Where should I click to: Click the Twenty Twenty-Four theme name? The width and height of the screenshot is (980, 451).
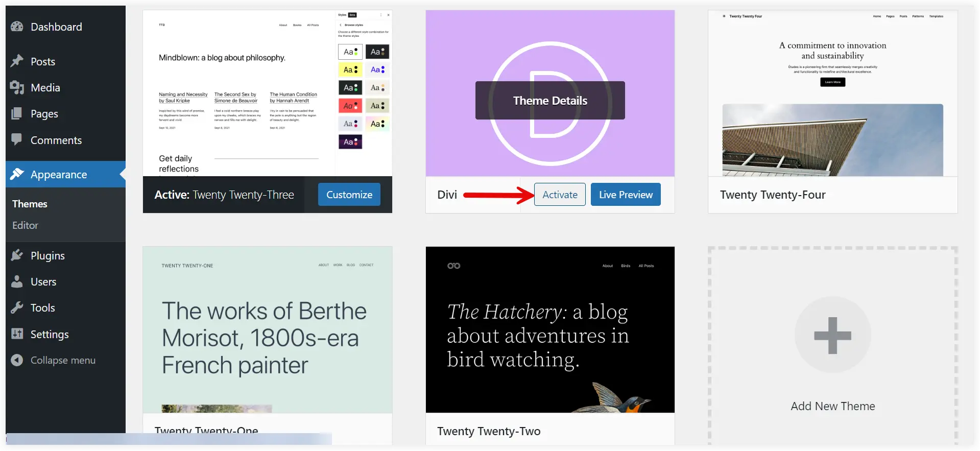coord(773,195)
